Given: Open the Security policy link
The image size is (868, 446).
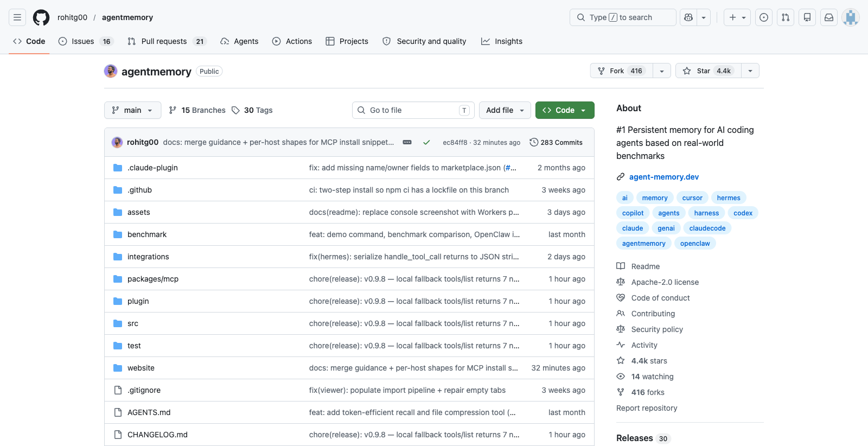Looking at the screenshot, I should 657,329.
